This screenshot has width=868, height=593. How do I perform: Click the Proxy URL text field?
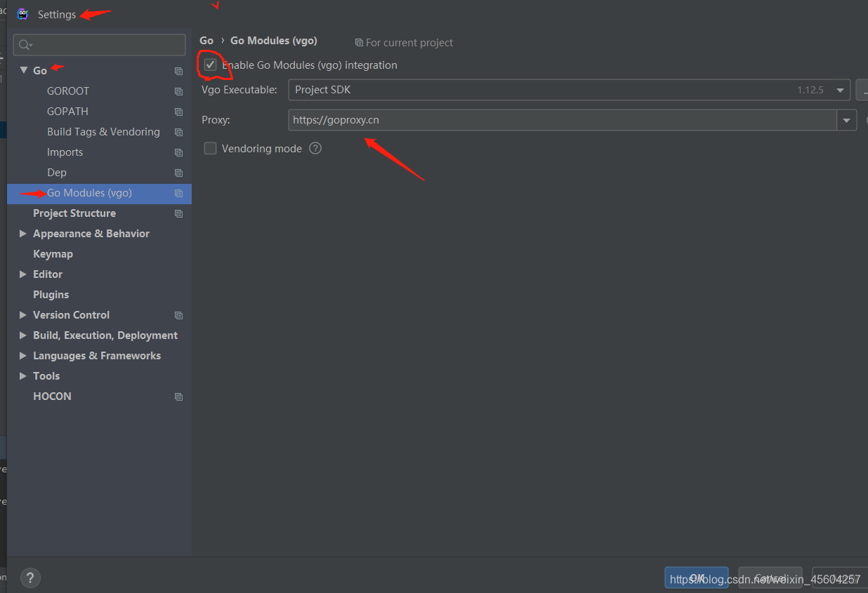tap(563, 120)
